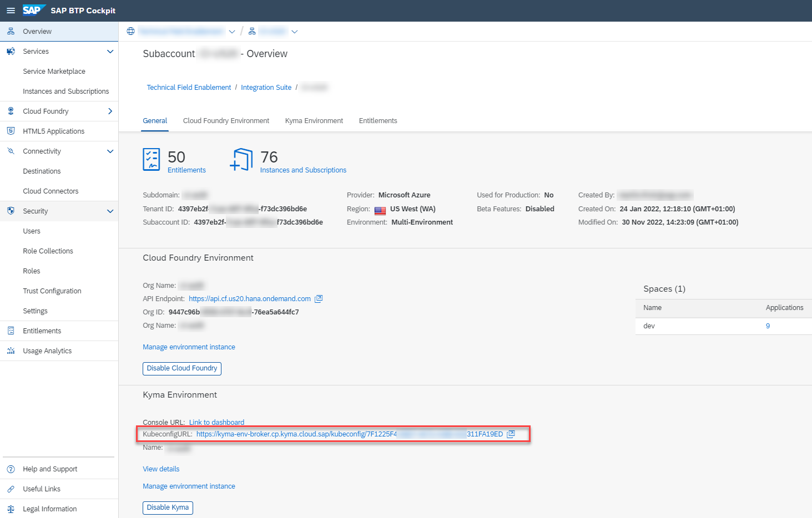
Task: Collapse the Services section
Action: click(110, 52)
